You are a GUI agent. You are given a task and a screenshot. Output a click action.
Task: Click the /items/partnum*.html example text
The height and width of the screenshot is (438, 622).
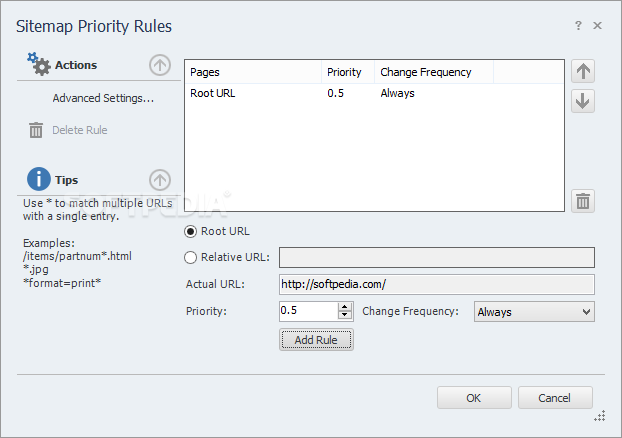pyautogui.click(x=77, y=256)
